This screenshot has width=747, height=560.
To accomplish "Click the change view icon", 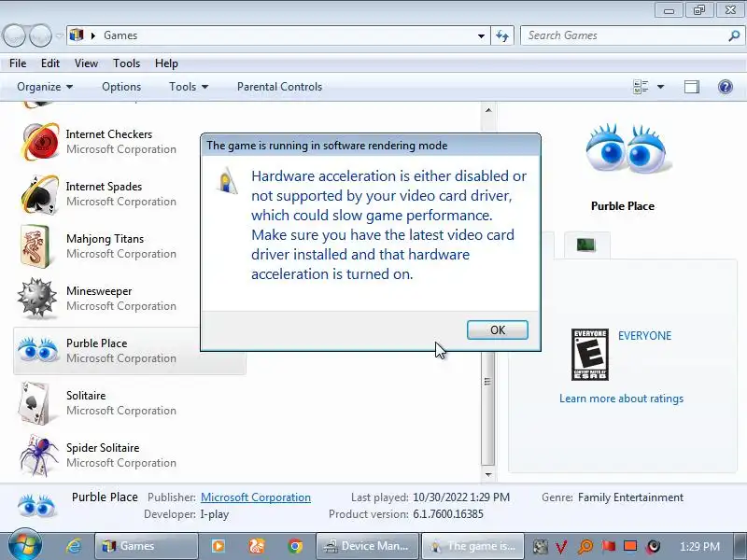I will (x=641, y=87).
